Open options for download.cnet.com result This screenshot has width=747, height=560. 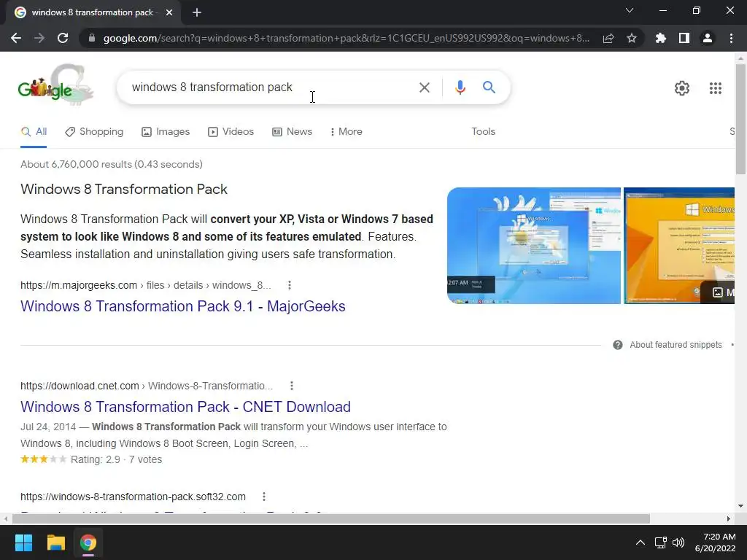point(292,386)
